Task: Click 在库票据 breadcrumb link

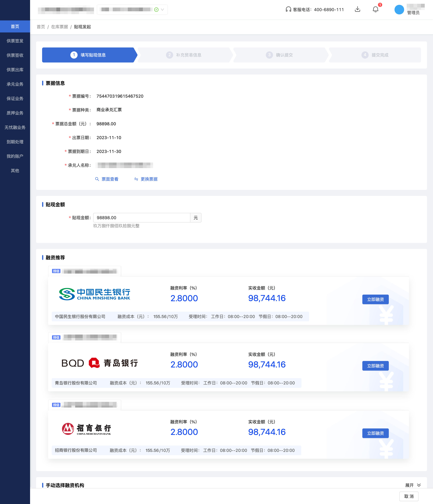Action: (x=59, y=27)
